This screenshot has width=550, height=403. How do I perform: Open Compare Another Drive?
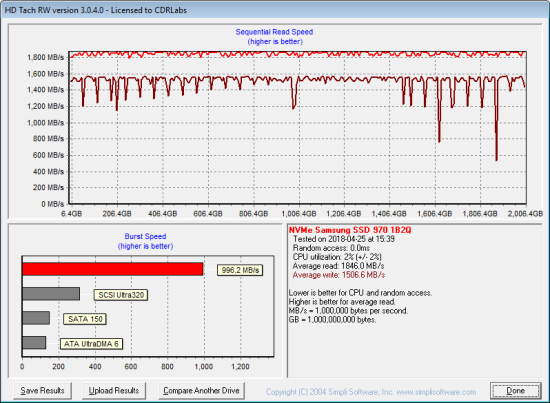tap(201, 390)
